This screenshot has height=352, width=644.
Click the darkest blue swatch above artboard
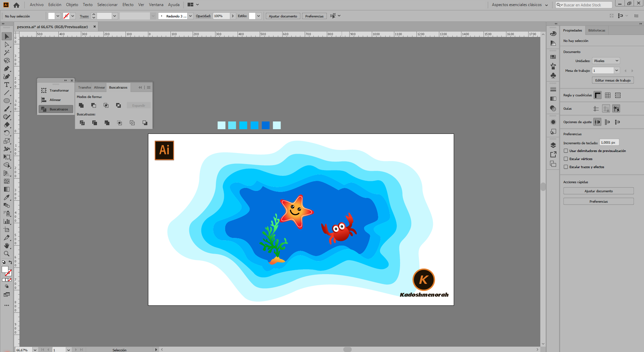click(x=266, y=125)
